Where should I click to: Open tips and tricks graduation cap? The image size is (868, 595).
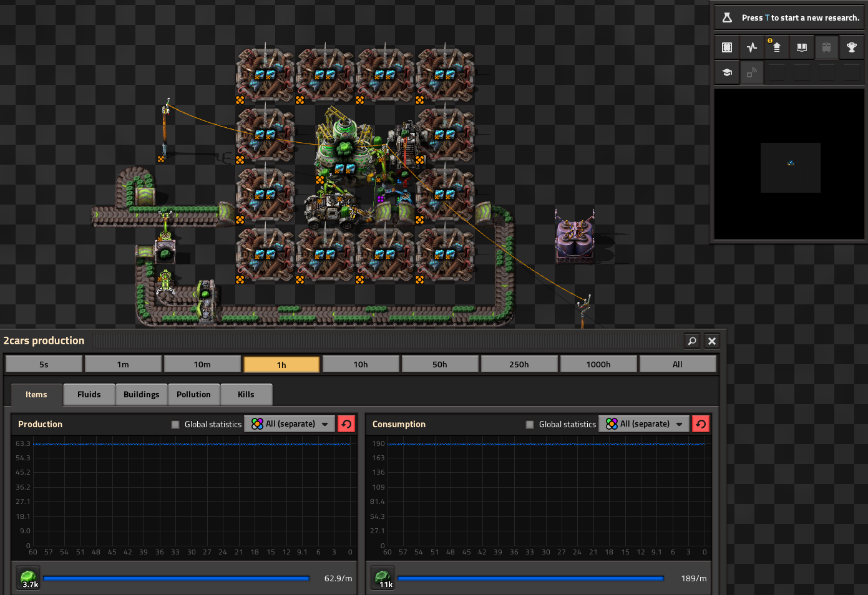click(727, 72)
